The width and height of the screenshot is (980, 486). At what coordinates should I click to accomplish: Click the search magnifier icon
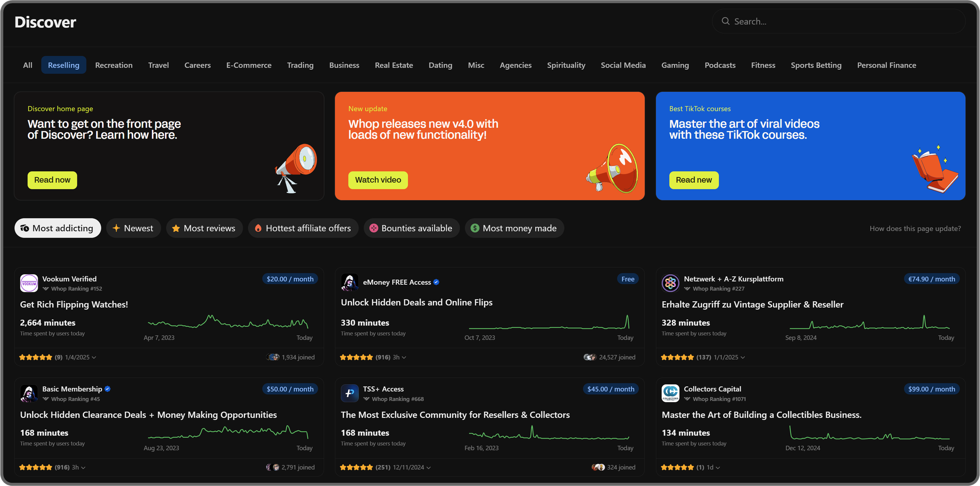point(726,21)
